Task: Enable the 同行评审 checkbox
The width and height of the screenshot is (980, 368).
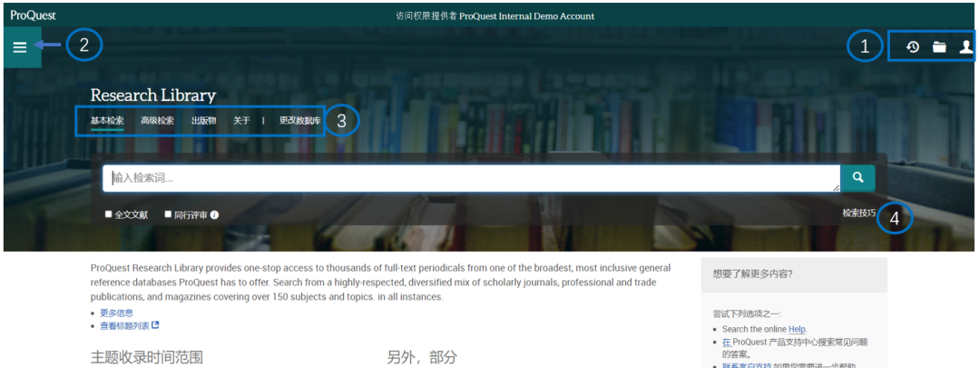Action: [x=168, y=214]
